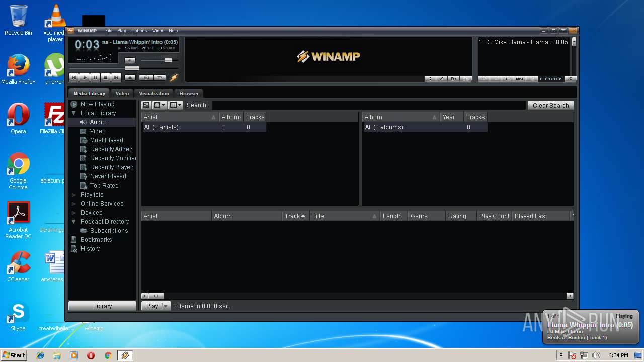
Task: Select DJ Mike Llama playlist entry
Action: click(x=523, y=42)
